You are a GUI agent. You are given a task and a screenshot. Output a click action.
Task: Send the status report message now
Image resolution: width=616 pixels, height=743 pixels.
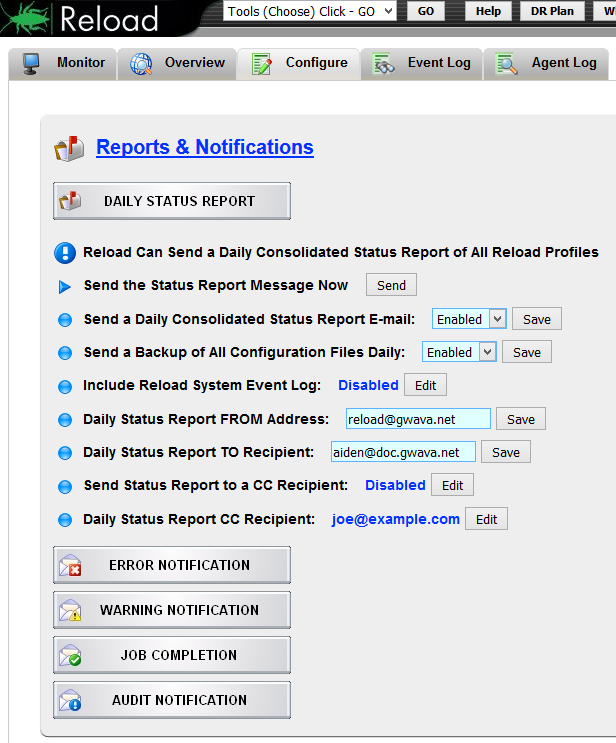click(x=391, y=285)
